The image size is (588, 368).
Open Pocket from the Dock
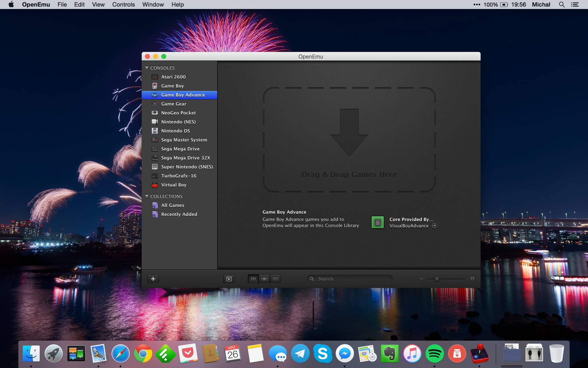click(x=188, y=354)
